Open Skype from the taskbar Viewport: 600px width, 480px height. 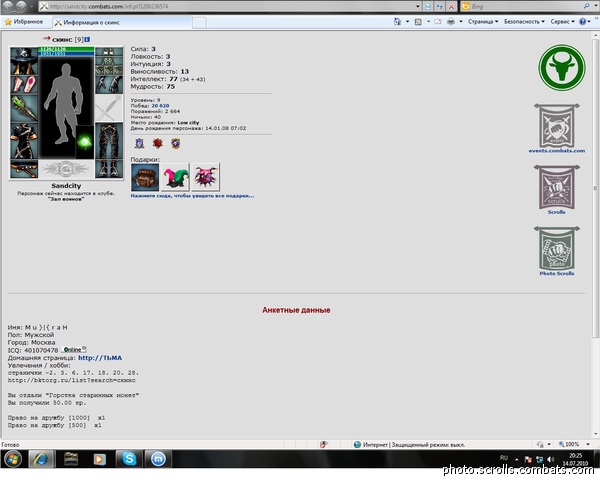coord(129,459)
